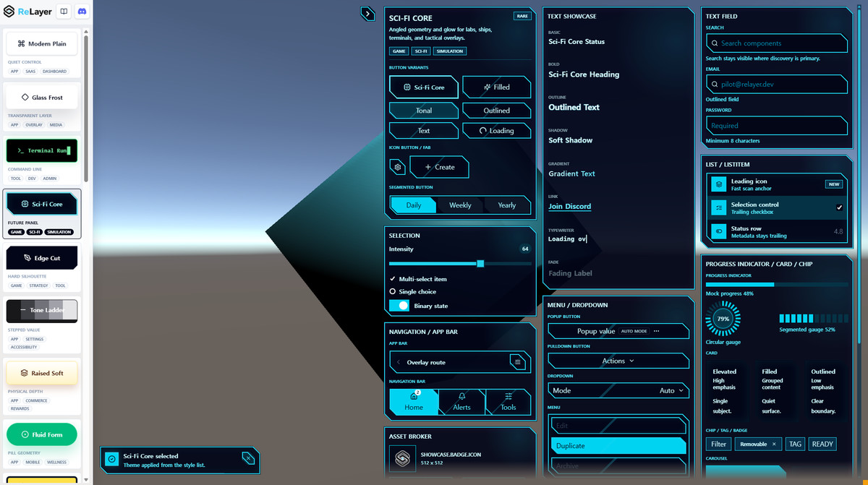The height and width of the screenshot is (485, 868).
Task: Select the Raised Soft style card
Action: click(42, 373)
